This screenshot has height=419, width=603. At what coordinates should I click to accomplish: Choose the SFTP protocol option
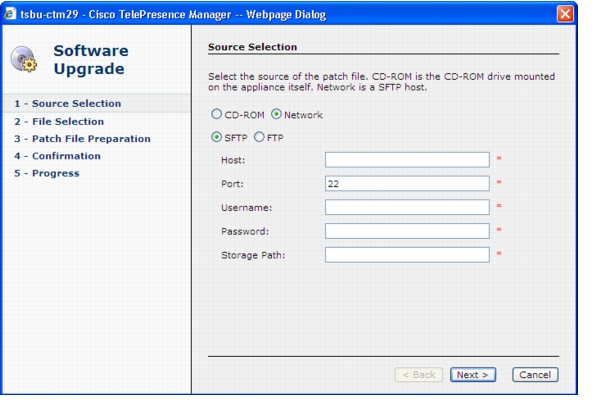pyautogui.click(x=217, y=137)
